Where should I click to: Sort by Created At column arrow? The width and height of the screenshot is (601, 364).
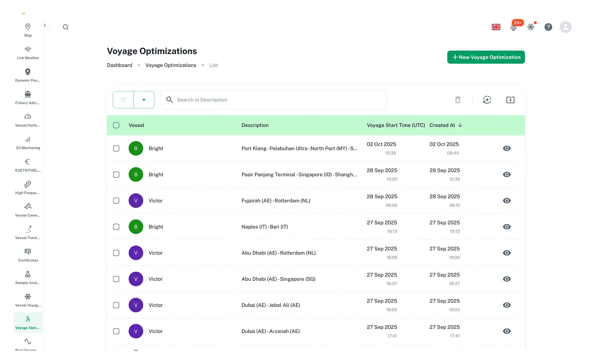[460, 125]
